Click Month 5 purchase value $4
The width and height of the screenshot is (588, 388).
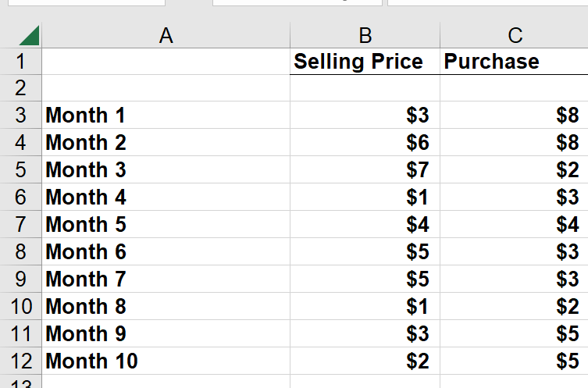(514, 224)
